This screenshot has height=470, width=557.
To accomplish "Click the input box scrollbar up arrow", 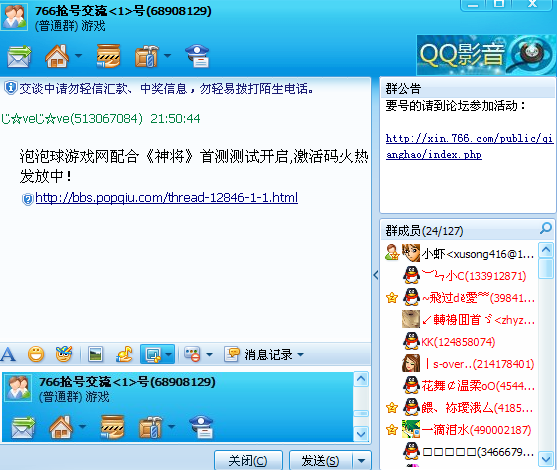I will (361, 379).
